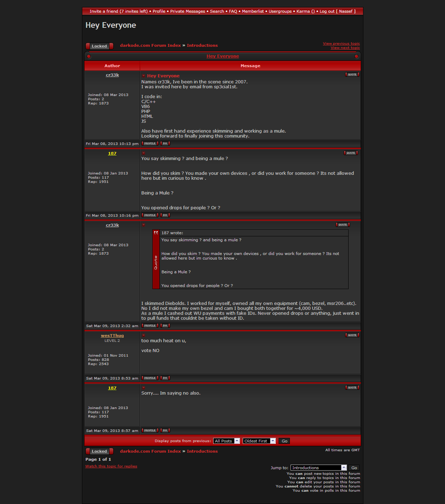
Task: Open Private Messages from top menu
Action: (187, 11)
